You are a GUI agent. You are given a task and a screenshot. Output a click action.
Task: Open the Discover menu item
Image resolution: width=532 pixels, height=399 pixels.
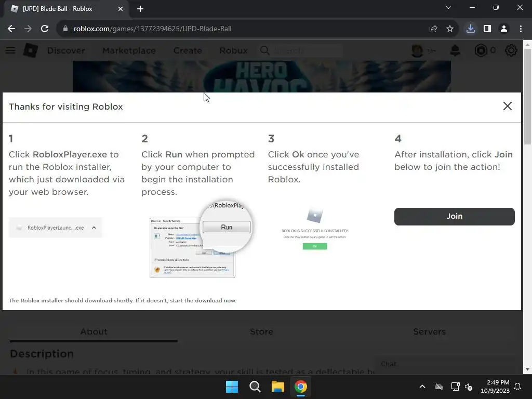click(66, 50)
